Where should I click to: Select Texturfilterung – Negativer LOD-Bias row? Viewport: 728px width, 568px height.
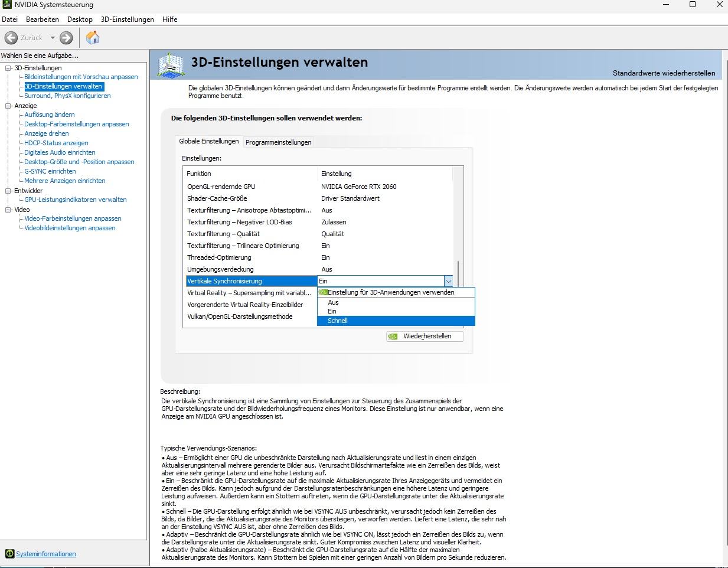(319, 222)
